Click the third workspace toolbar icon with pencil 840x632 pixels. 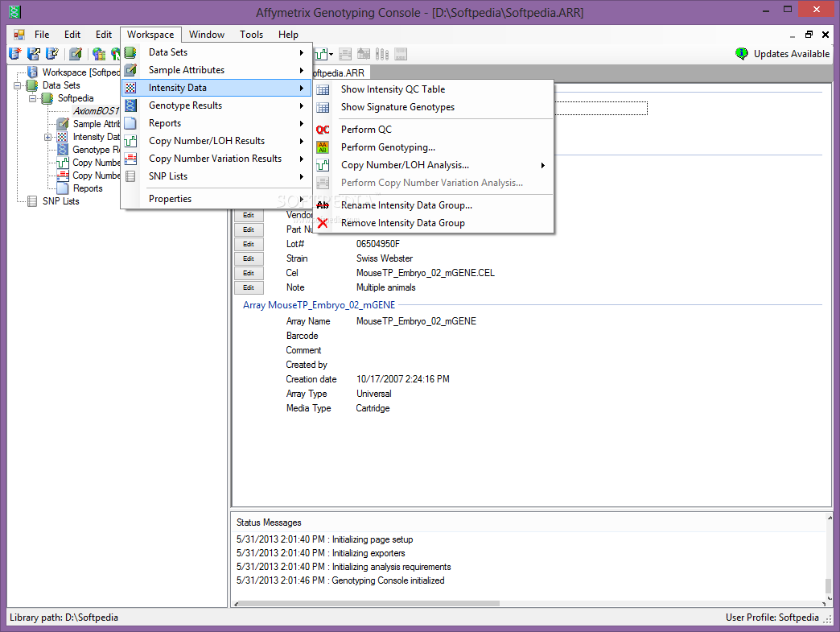pos(52,54)
